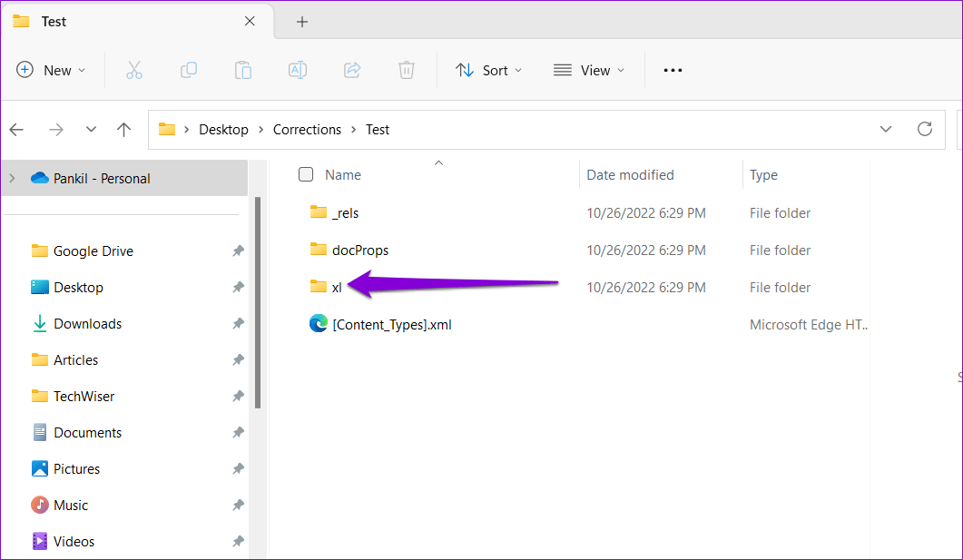Image resolution: width=963 pixels, height=560 pixels.
Task: Show recent locations dropdown arrow
Action: click(x=91, y=130)
